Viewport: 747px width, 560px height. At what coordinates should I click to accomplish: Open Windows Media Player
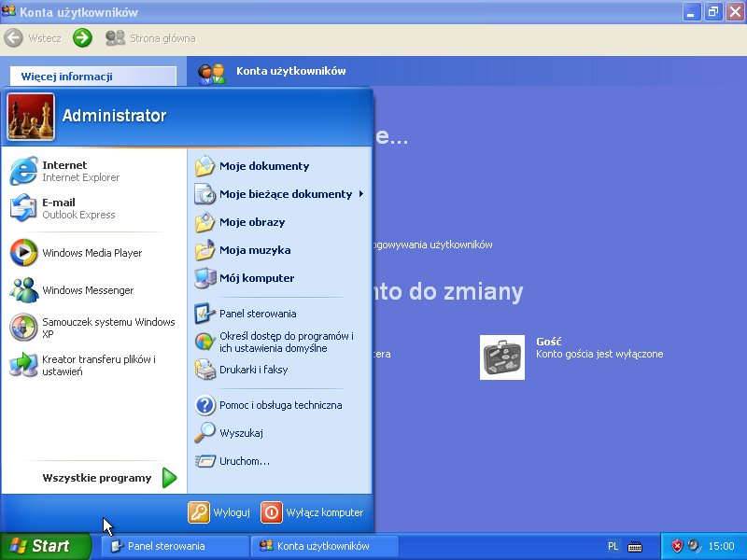[x=91, y=253]
